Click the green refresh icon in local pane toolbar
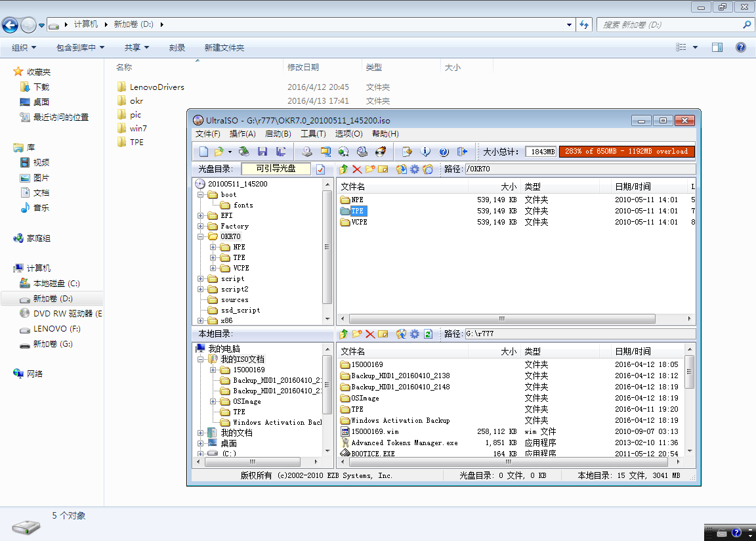This screenshot has height=541, width=756. pos(428,334)
